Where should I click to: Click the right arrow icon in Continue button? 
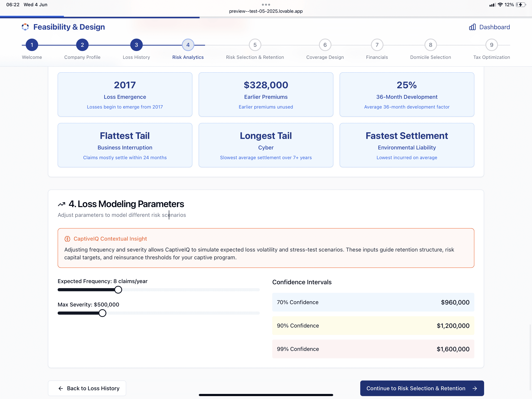click(475, 388)
